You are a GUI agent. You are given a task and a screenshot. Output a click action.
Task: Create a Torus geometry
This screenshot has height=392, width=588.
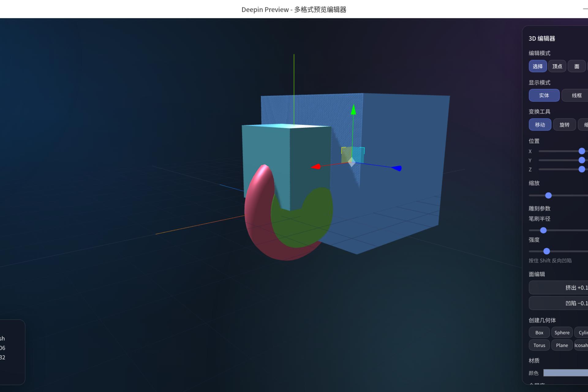[x=539, y=345]
